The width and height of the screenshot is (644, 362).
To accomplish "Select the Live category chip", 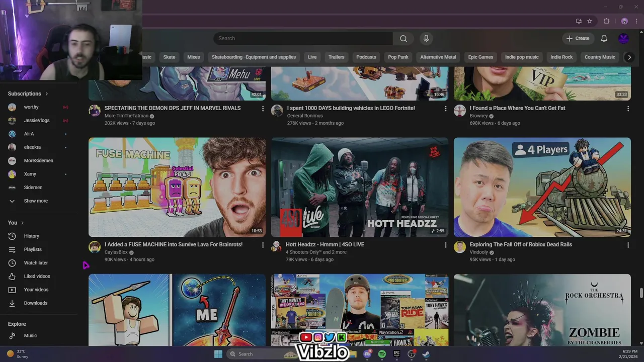I will tap(312, 57).
